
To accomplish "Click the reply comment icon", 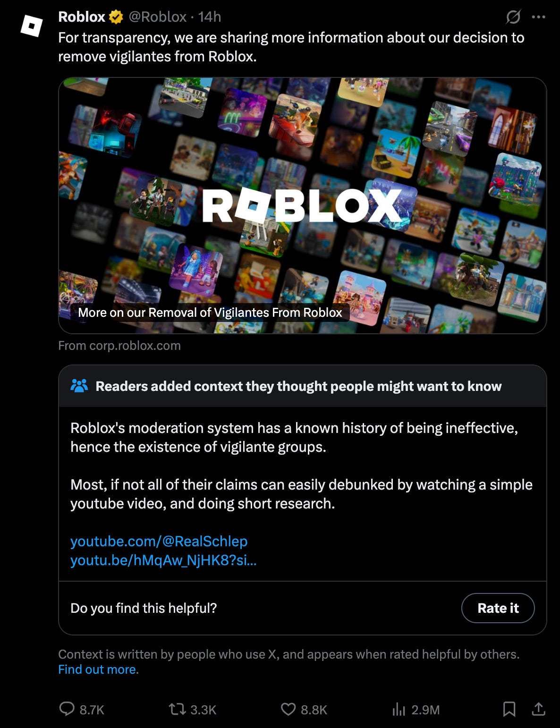I will (67, 709).
